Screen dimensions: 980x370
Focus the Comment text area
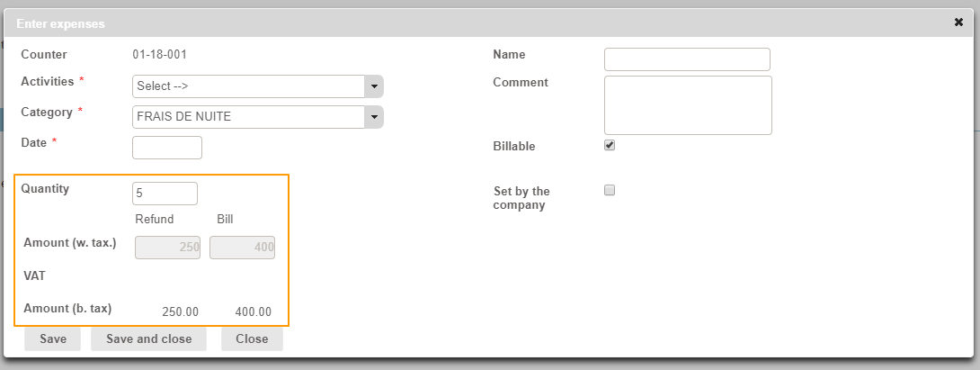[688, 105]
